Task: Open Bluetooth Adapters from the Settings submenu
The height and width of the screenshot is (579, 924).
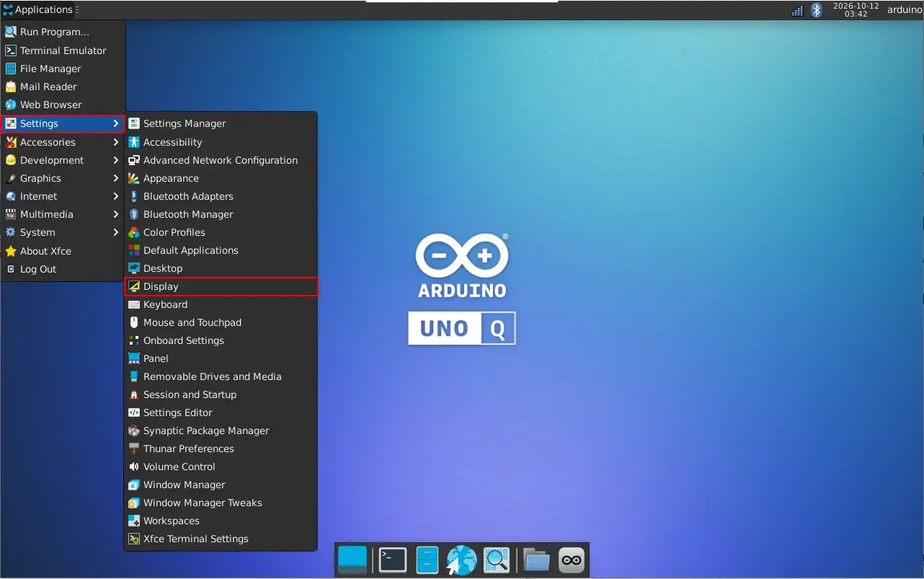Action: point(221,196)
